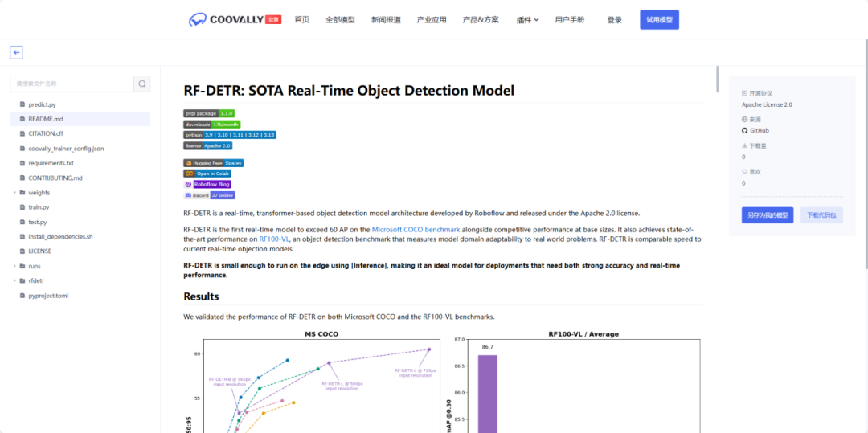
Task: Open the discord online badge
Action: click(x=210, y=195)
